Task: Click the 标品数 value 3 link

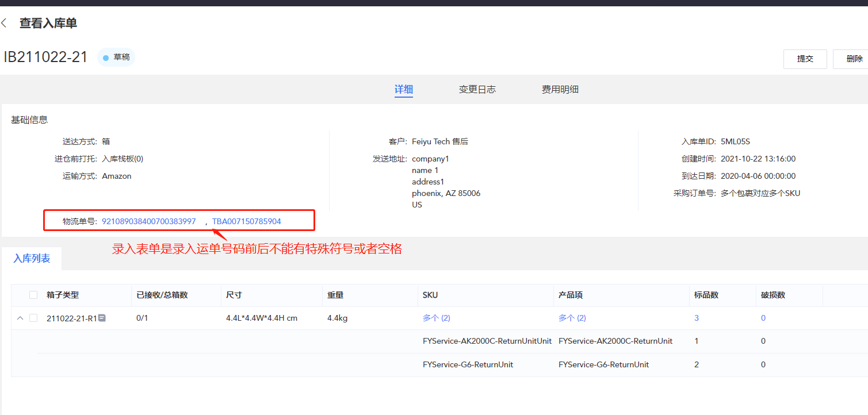Action: pyautogui.click(x=697, y=318)
